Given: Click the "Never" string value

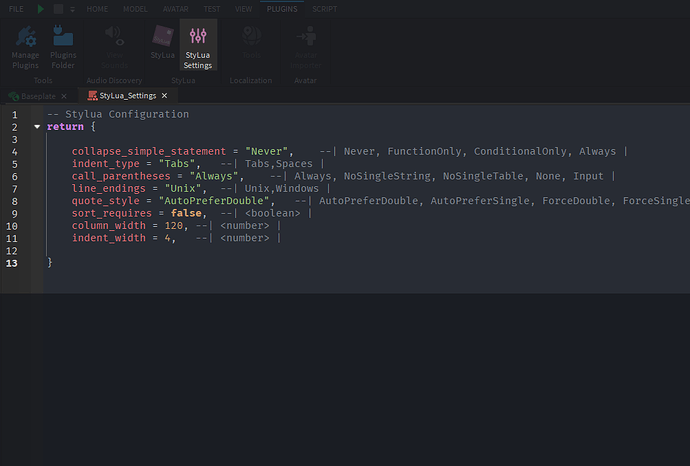Looking at the screenshot, I should [x=266, y=151].
